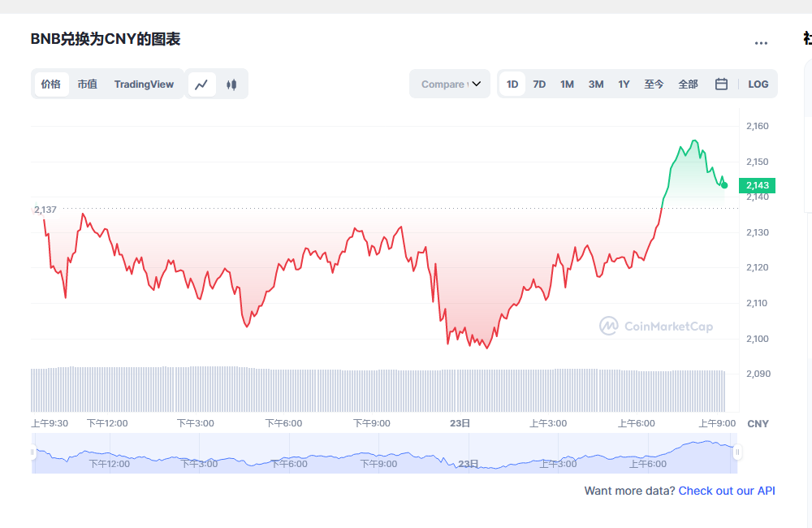Click the 2,137 opening price label
Viewport: 812px width, 528px height.
[45, 210]
